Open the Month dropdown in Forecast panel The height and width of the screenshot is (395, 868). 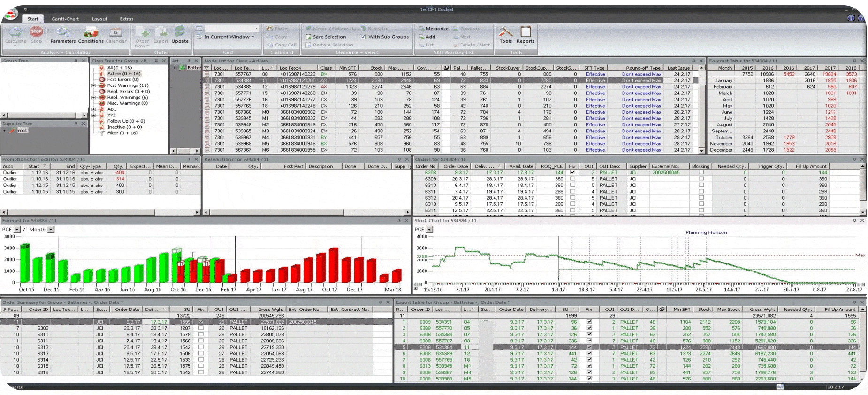(51, 230)
